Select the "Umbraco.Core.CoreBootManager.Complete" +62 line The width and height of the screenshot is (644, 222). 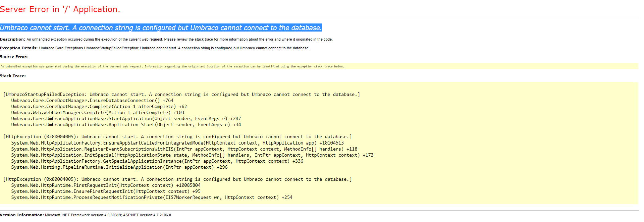point(99,107)
